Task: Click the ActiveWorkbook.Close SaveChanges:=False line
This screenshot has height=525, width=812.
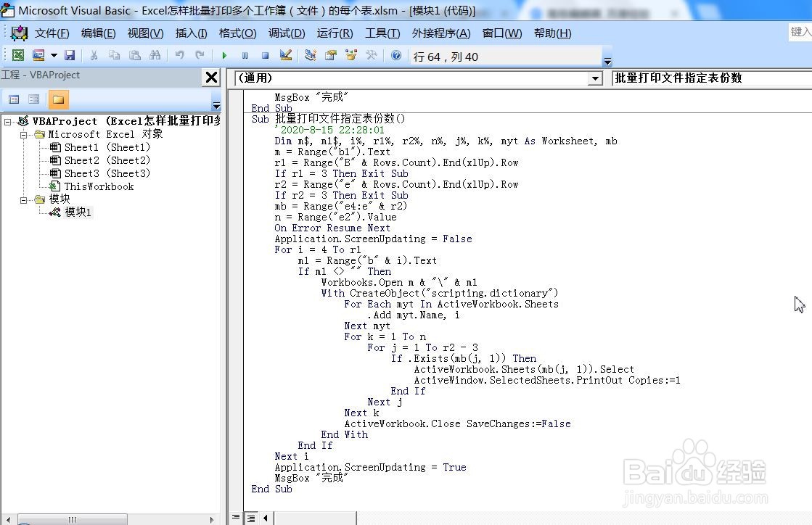Action: point(457,423)
